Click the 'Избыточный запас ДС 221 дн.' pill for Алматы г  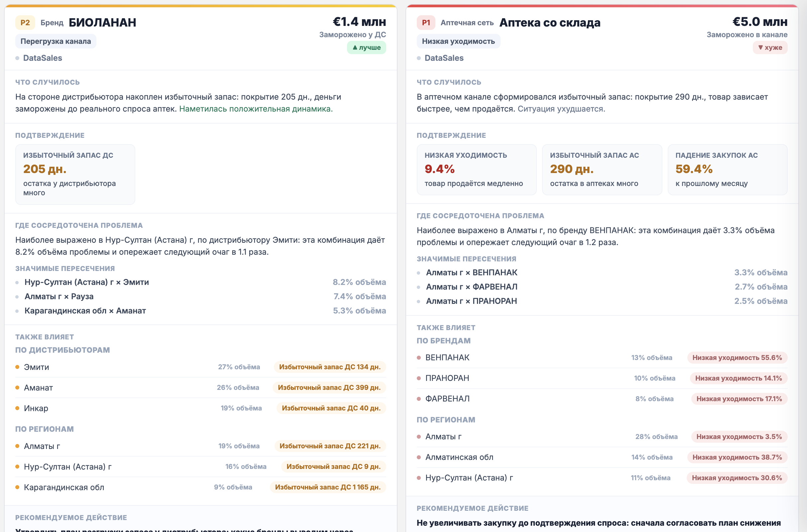click(330, 446)
